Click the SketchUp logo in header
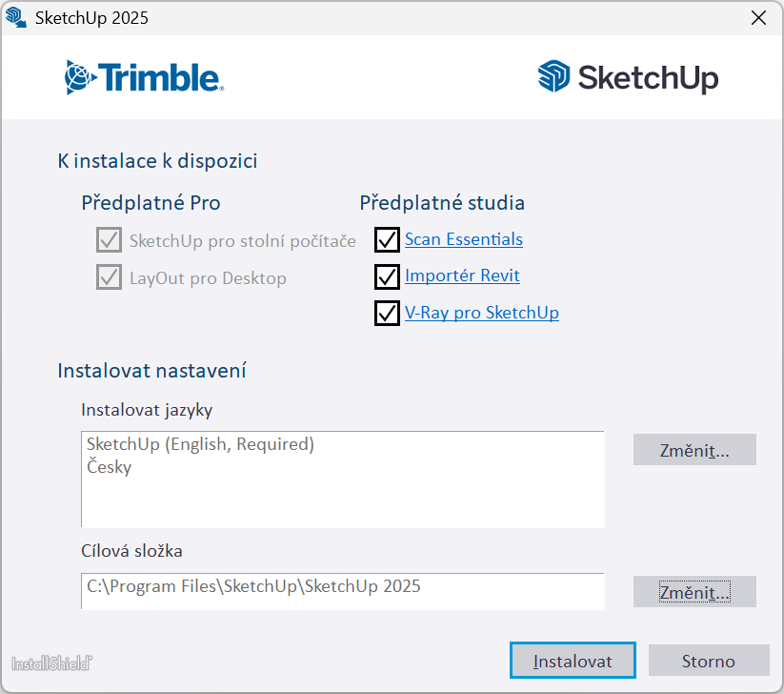Image resolution: width=784 pixels, height=694 pixels. click(628, 77)
